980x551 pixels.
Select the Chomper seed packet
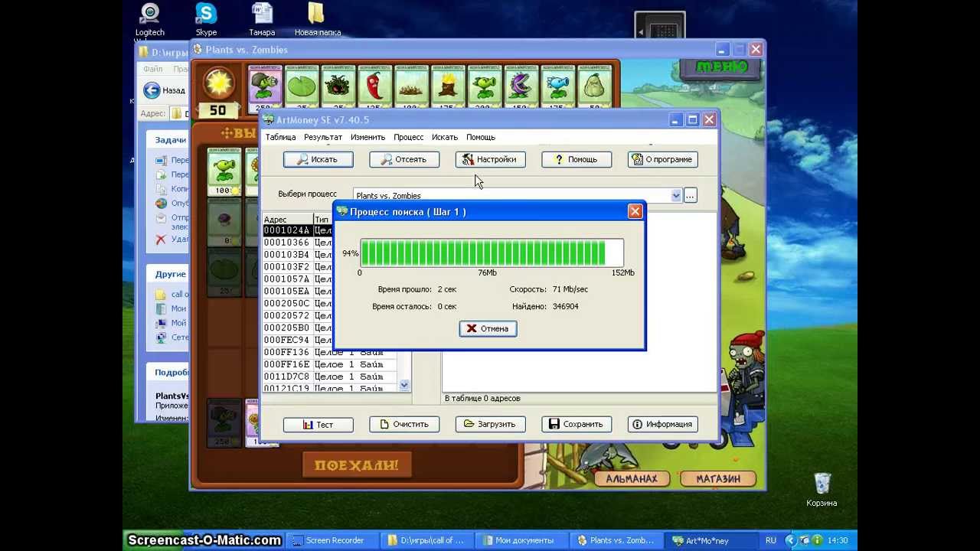[521, 88]
